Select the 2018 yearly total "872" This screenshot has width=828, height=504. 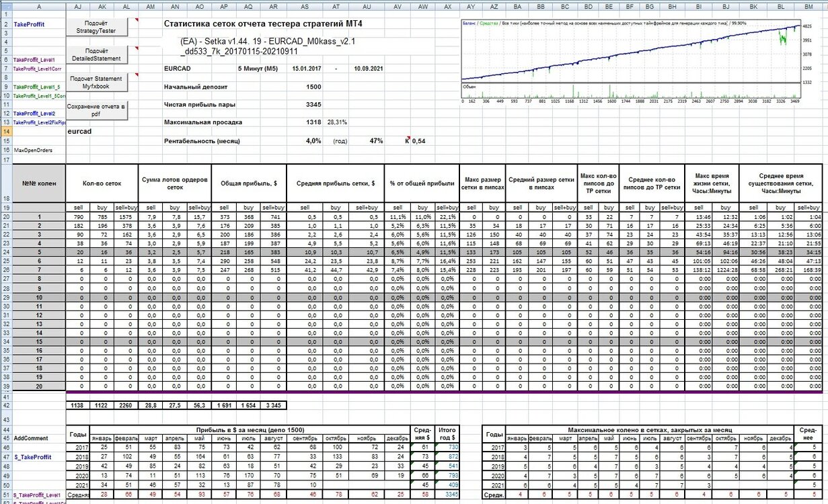(x=447, y=457)
